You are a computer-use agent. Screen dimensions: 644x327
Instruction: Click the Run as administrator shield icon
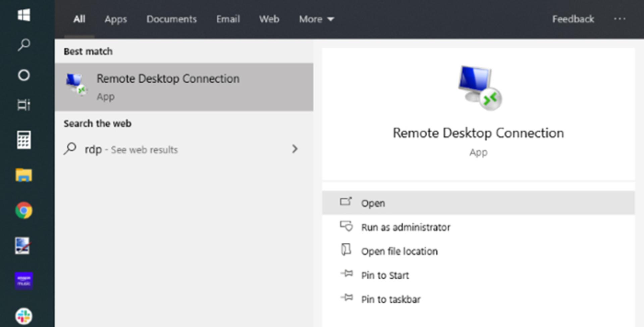[x=346, y=226]
